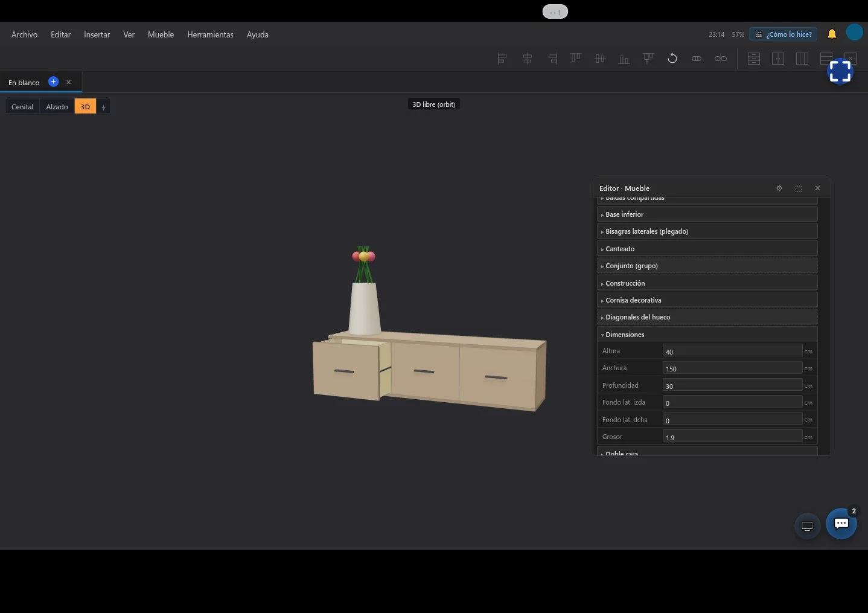Click the blue fullscreen frame button

click(x=840, y=71)
